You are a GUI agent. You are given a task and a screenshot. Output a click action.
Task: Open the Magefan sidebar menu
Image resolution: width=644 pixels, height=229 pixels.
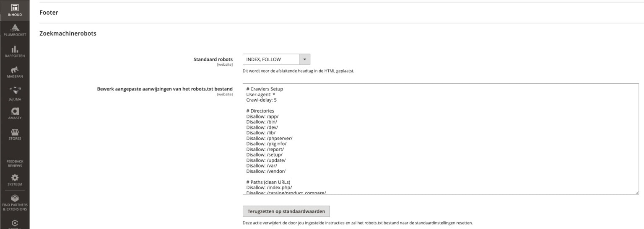click(x=15, y=72)
